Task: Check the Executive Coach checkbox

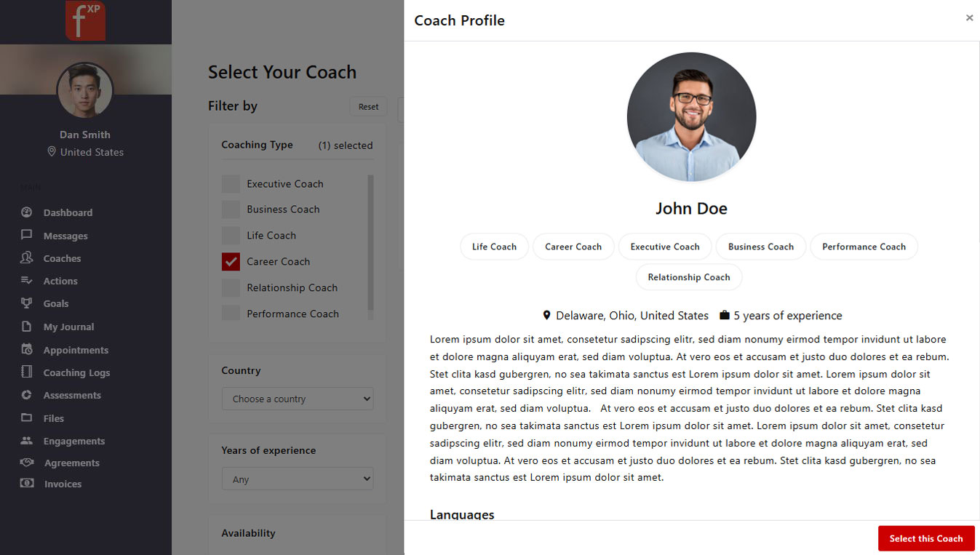Action: (x=231, y=184)
